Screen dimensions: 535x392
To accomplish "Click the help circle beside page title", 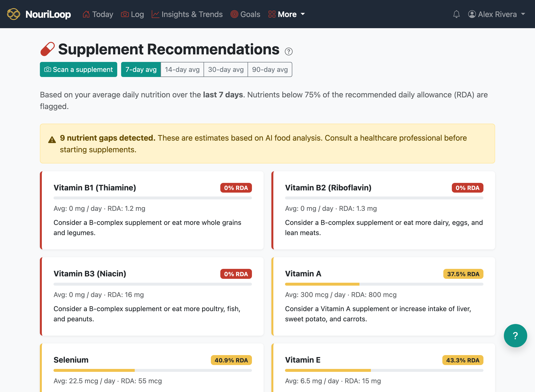I will pos(289,51).
